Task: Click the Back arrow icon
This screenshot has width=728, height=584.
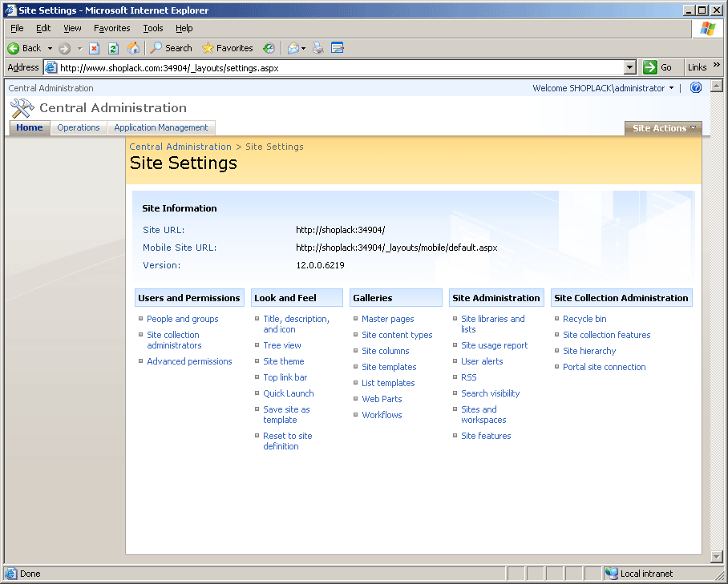Action: point(14,48)
